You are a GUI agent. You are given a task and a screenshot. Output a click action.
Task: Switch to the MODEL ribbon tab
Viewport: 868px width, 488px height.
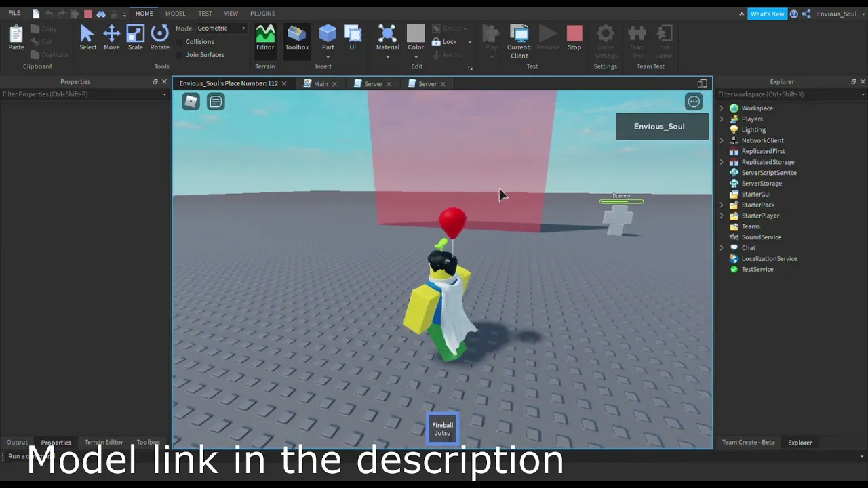coord(175,14)
